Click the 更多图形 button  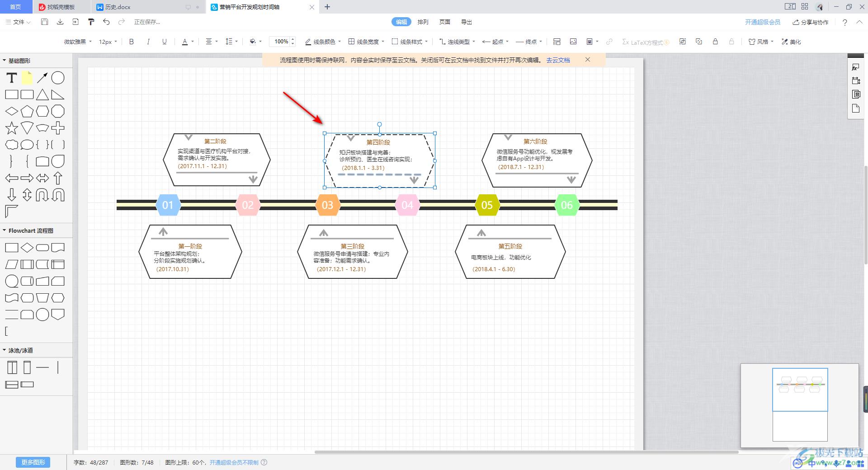pyautogui.click(x=33, y=462)
